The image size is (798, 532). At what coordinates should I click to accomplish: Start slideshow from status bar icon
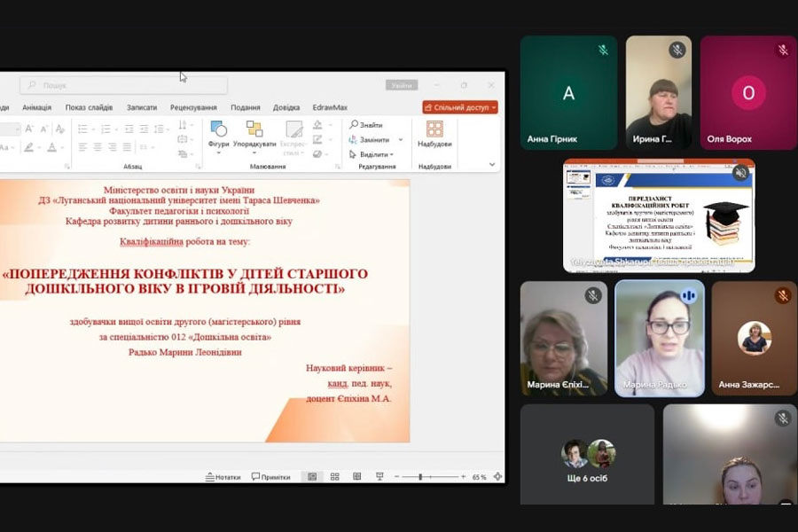coord(379,477)
